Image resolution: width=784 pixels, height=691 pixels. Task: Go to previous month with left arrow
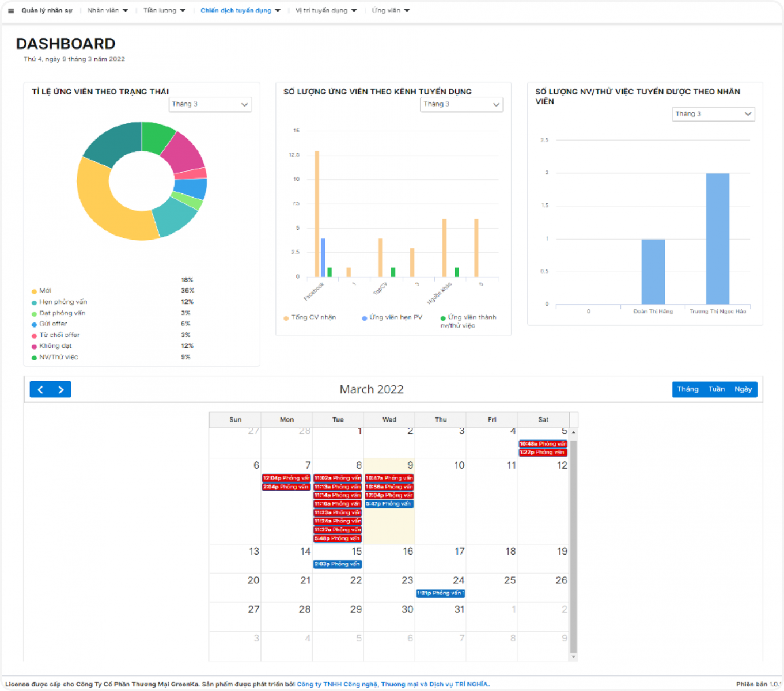pyautogui.click(x=40, y=390)
